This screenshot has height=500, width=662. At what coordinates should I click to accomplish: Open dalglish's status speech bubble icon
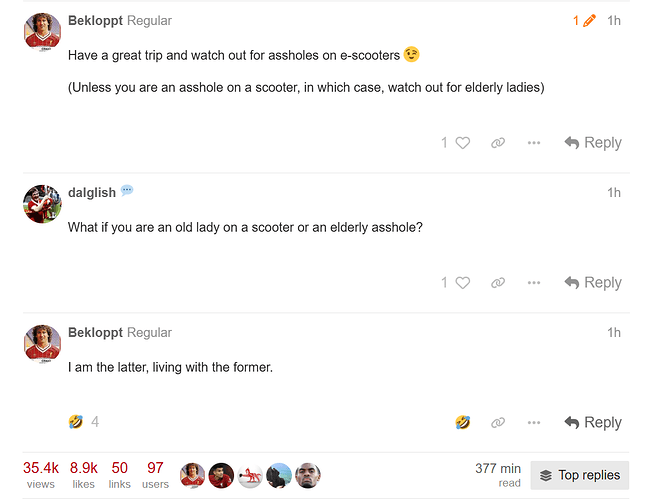pos(127,190)
